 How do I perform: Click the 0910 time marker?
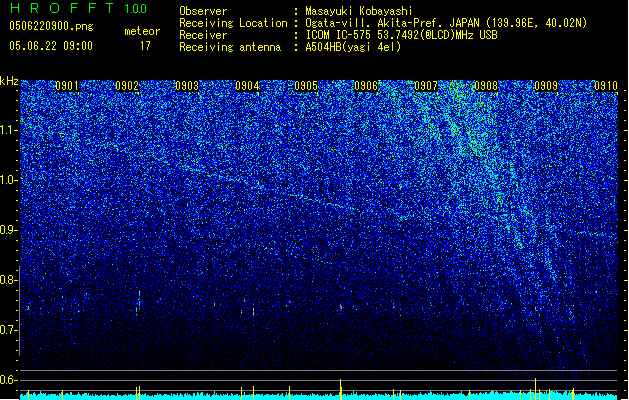[606, 86]
